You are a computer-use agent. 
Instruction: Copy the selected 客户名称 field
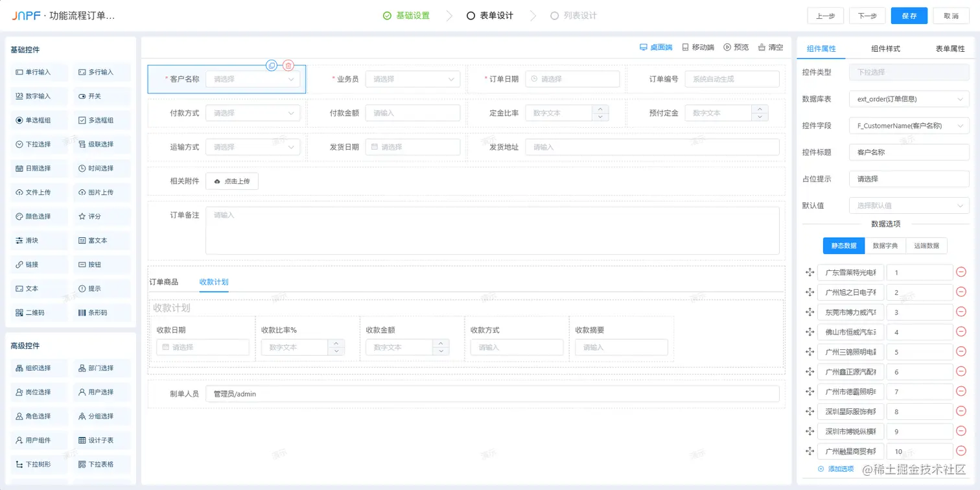click(272, 65)
